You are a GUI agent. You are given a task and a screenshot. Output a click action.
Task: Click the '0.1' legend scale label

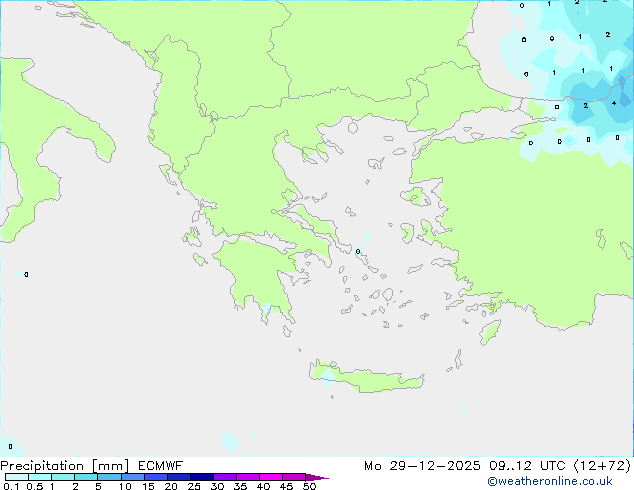click(x=11, y=486)
